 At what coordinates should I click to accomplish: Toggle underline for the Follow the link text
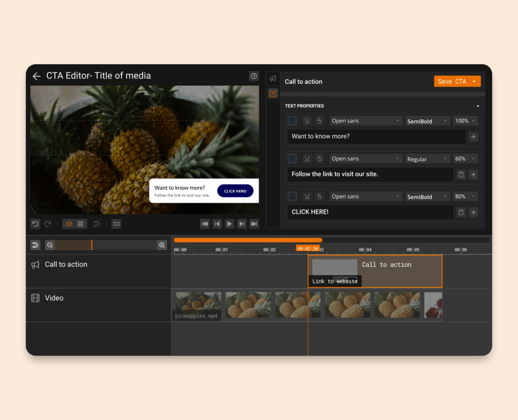(307, 158)
